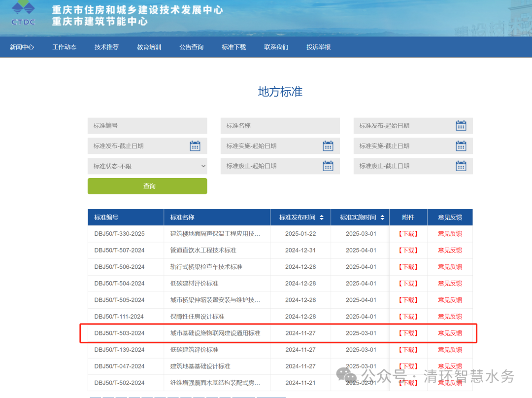
Task: Open the 标准下载 menu item
Action: (233, 47)
